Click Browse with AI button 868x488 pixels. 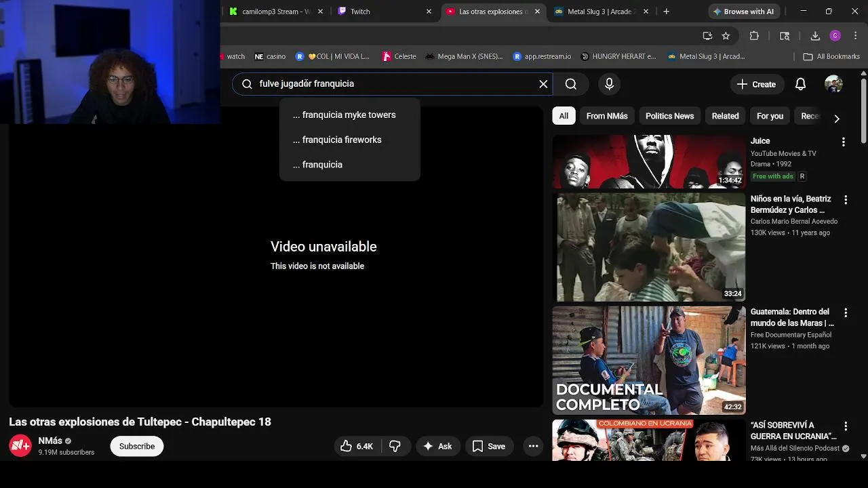pyautogui.click(x=743, y=12)
